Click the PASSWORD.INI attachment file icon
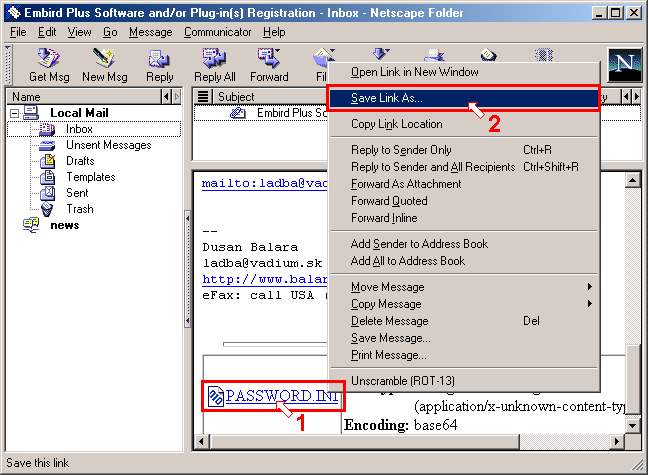648x475 pixels. 215,396
